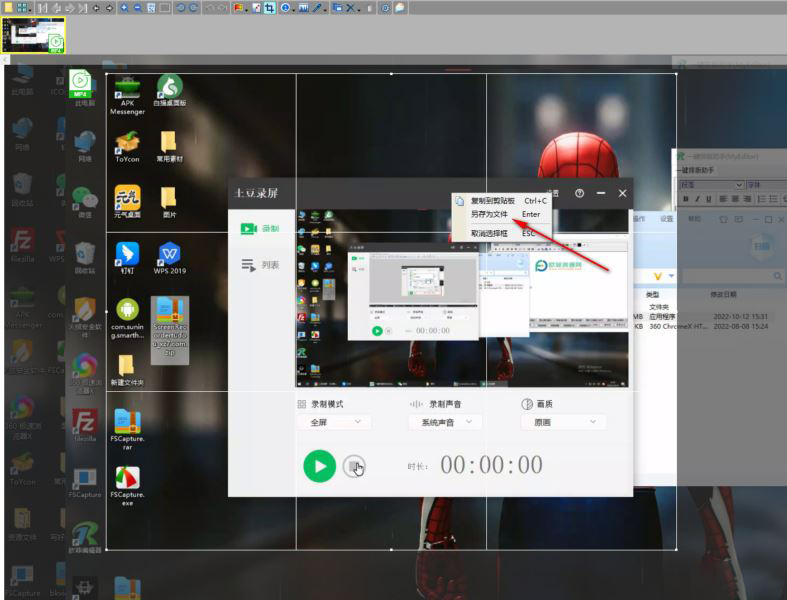Show image info via blue circle icon
Image resolution: width=787 pixels, height=600 pixels.
pyautogui.click(x=285, y=8)
